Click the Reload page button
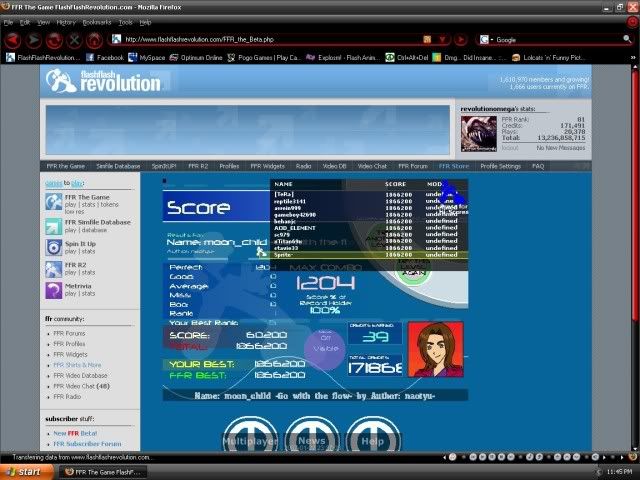 54,40
